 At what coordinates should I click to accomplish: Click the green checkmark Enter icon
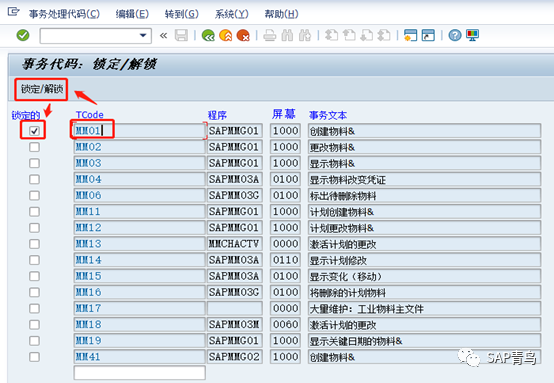pyautogui.click(x=23, y=35)
